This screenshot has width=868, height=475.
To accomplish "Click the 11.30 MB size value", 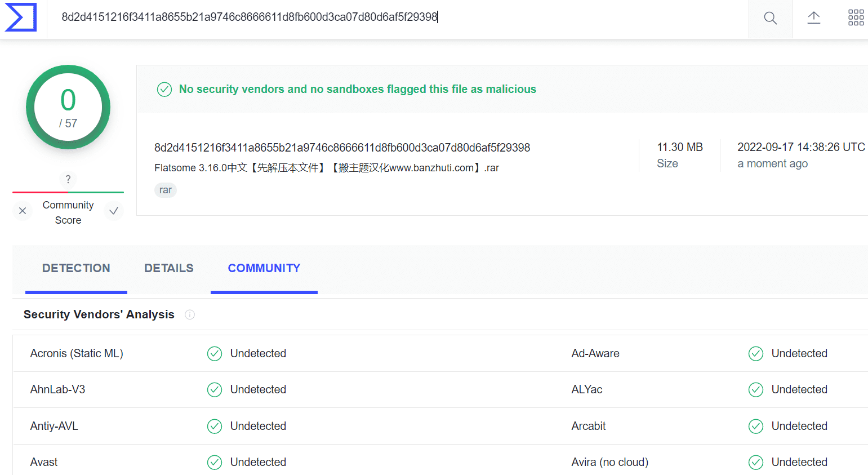I will (680, 147).
